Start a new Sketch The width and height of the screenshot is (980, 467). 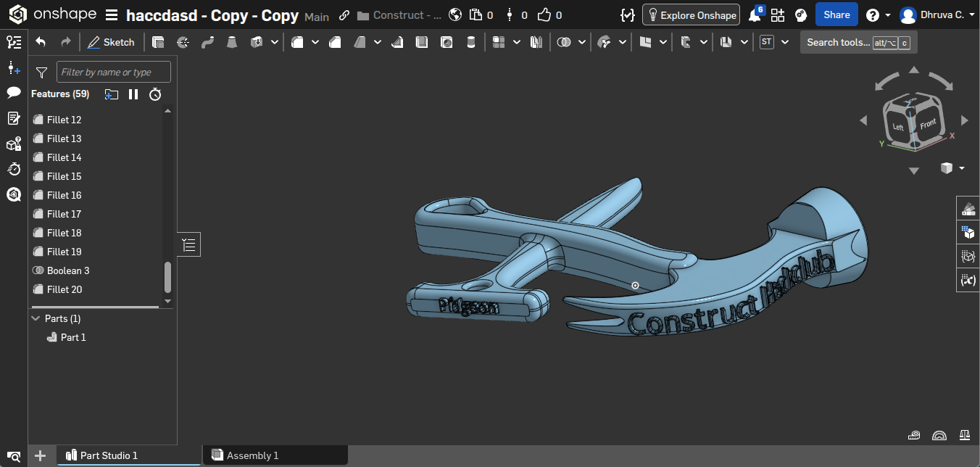point(111,42)
